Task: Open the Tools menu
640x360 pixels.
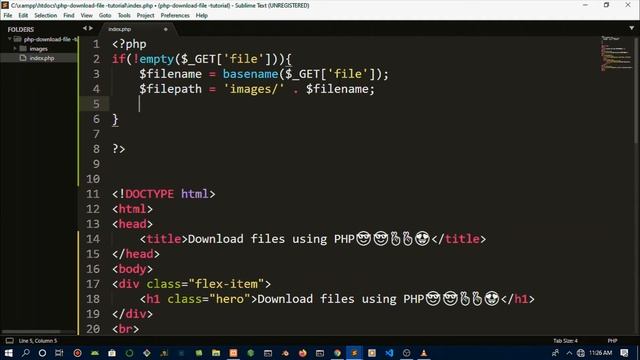Action: pos(124,16)
